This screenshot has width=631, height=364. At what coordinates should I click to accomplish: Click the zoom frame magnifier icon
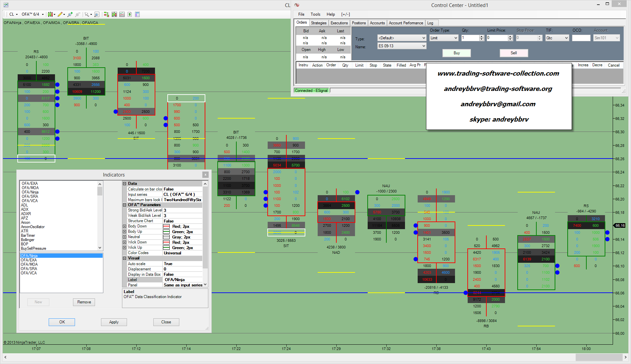click(x=97, y=14)
